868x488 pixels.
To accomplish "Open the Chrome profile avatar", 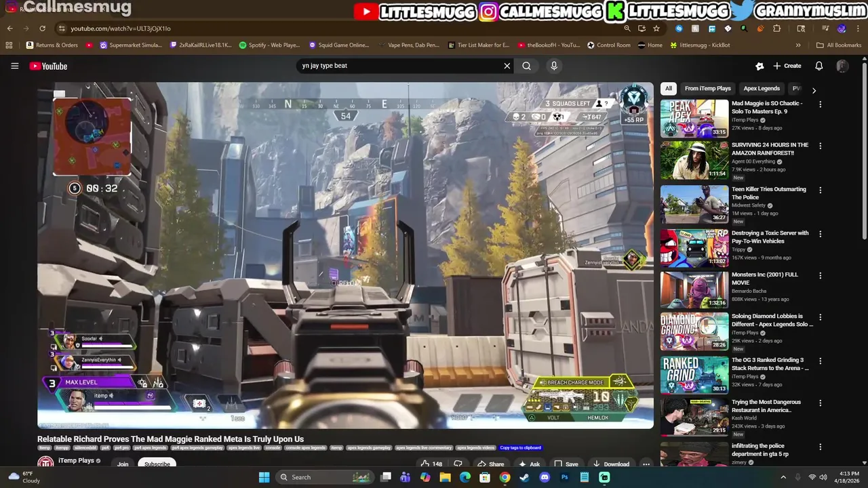I will click(x=842, y=28).
